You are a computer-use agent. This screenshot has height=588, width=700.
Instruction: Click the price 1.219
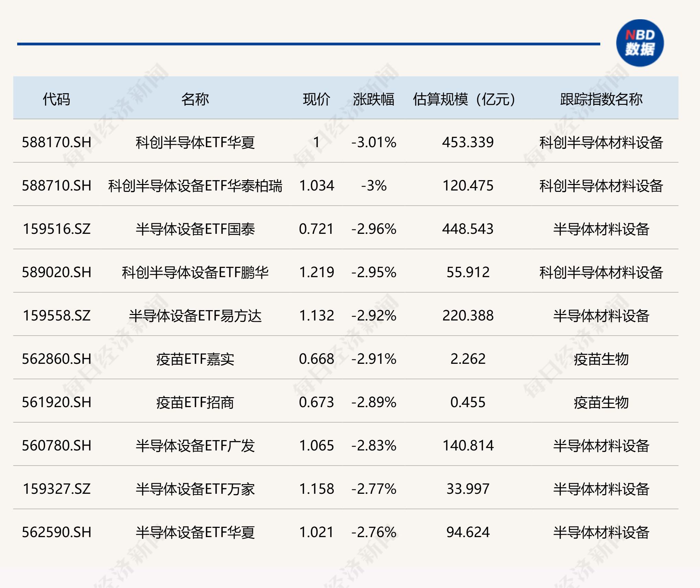click(317, 272)
